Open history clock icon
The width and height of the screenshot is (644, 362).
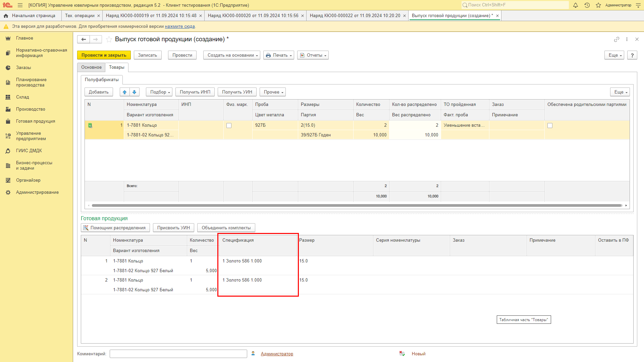coord(587,5)
